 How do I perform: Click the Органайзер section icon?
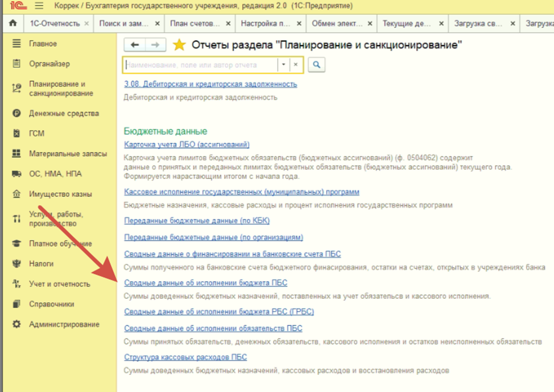click(16, 64)
